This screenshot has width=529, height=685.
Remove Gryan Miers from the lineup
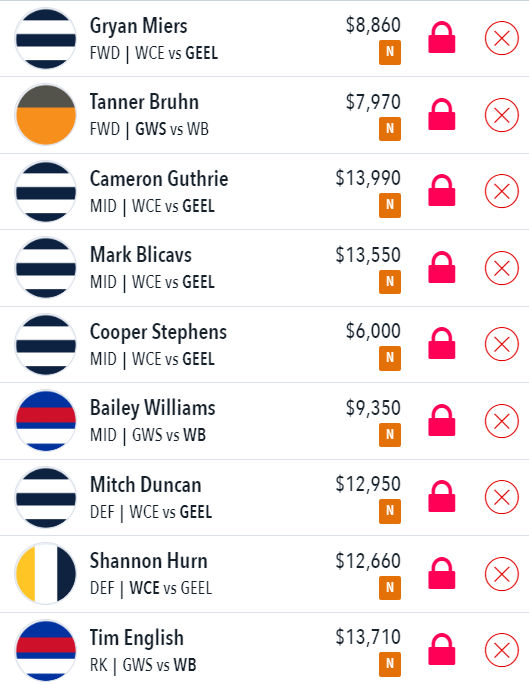[502, 38]
